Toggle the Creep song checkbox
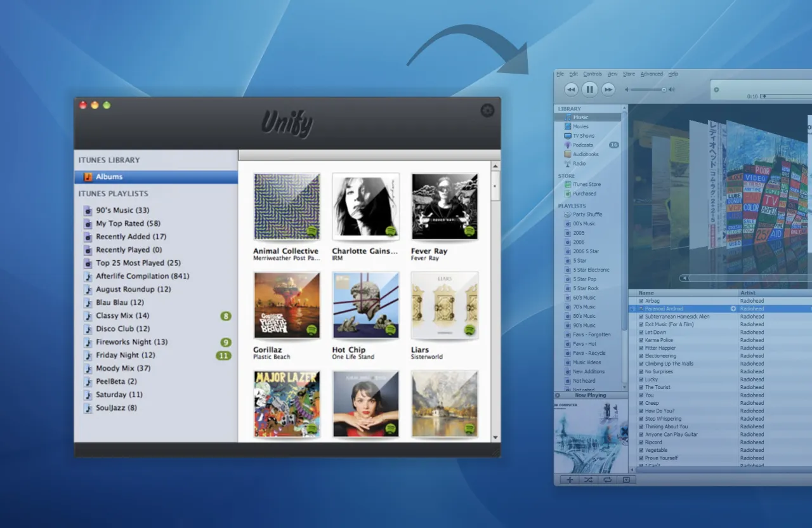This screenshot has height=528, width=812. (x=641, y=403)
